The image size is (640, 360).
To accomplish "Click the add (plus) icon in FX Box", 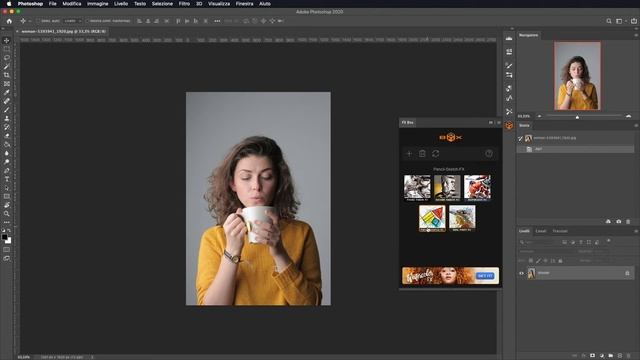I will tap(409, 154).
